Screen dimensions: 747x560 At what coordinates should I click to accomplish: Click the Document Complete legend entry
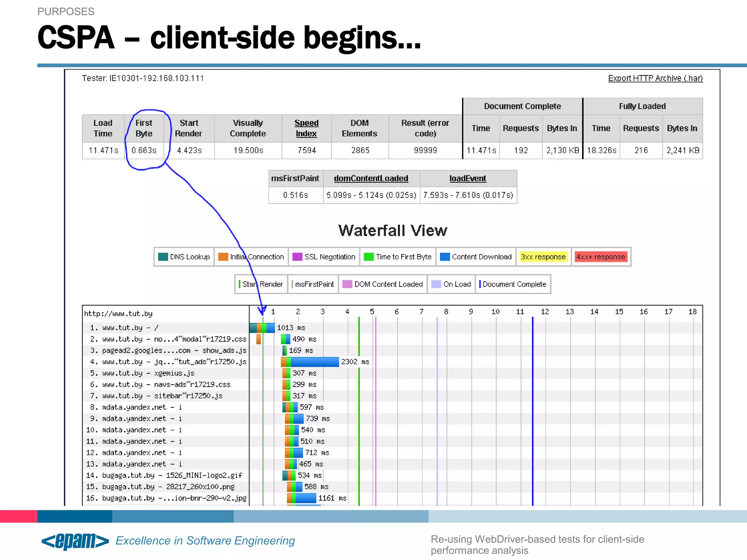pyautogui.click(x=512, y=284)
